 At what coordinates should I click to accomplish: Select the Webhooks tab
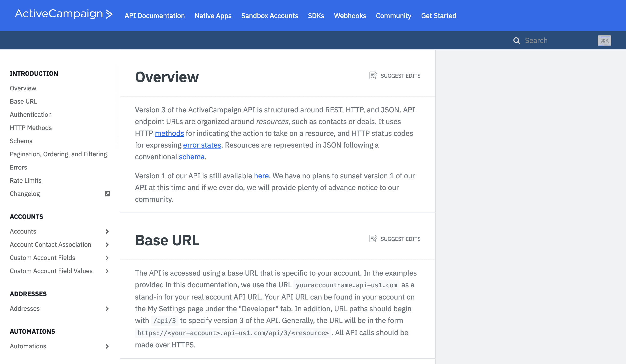350,16
